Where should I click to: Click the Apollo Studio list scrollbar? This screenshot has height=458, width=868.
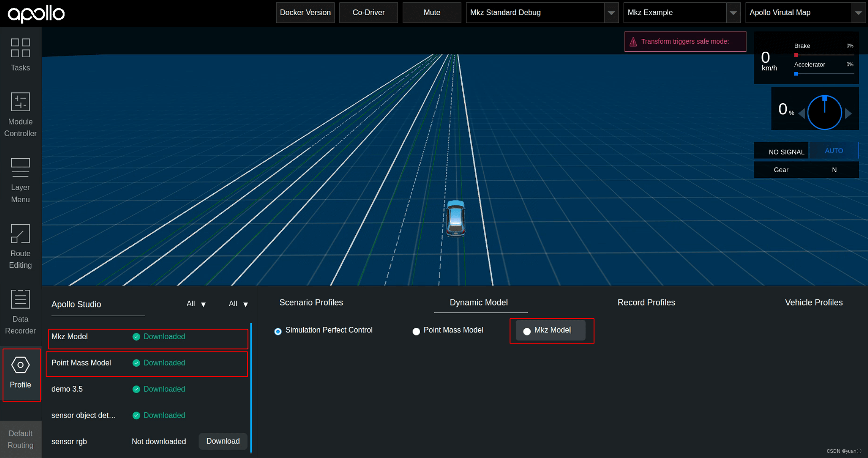(251, 388)
